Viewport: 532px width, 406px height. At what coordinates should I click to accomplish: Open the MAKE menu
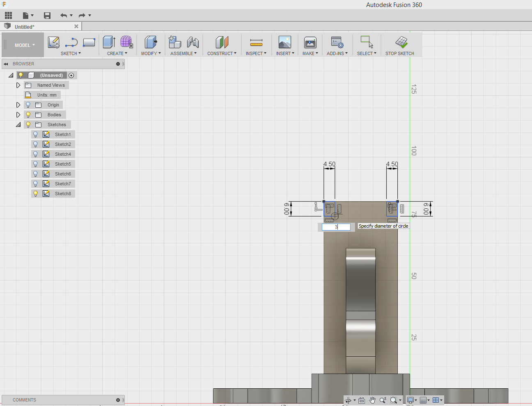click(310, 53)
